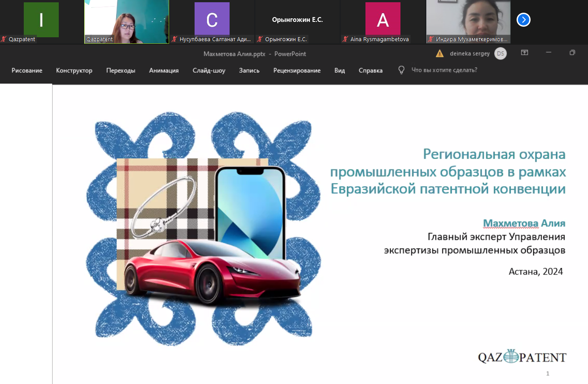The image size is (588, 384).
Task: Open the Переходы tab
Action: click(x=120, y=70)
